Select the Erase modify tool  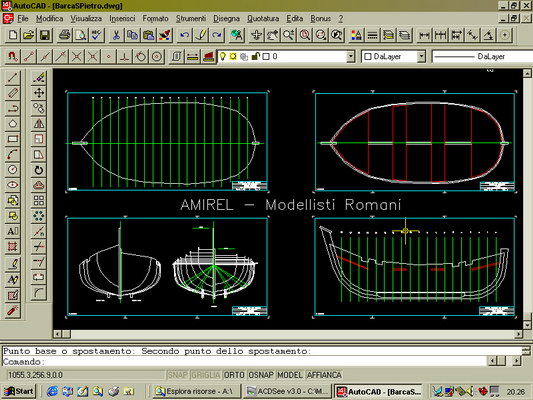pyautogui.click(x=39, y=77)
